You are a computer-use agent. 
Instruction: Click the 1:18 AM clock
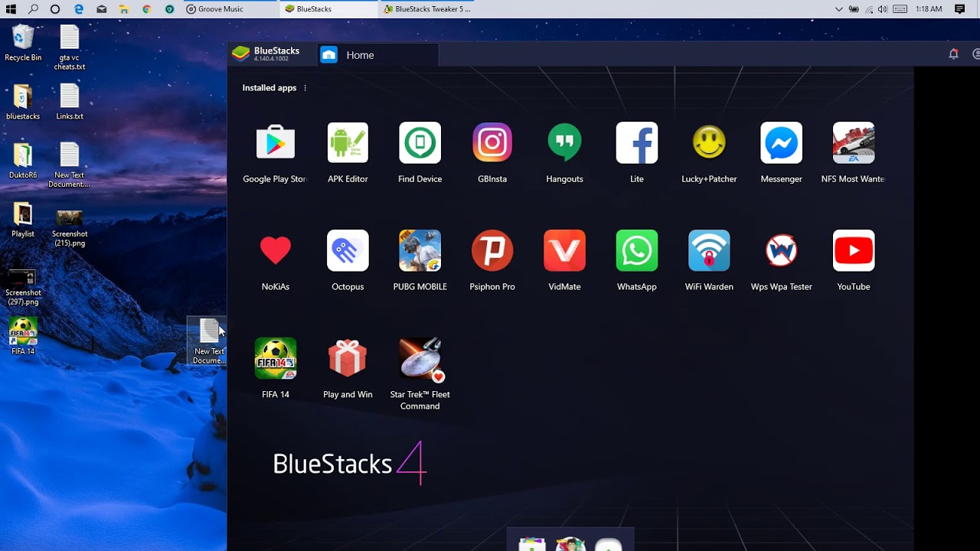pos(929,9)
